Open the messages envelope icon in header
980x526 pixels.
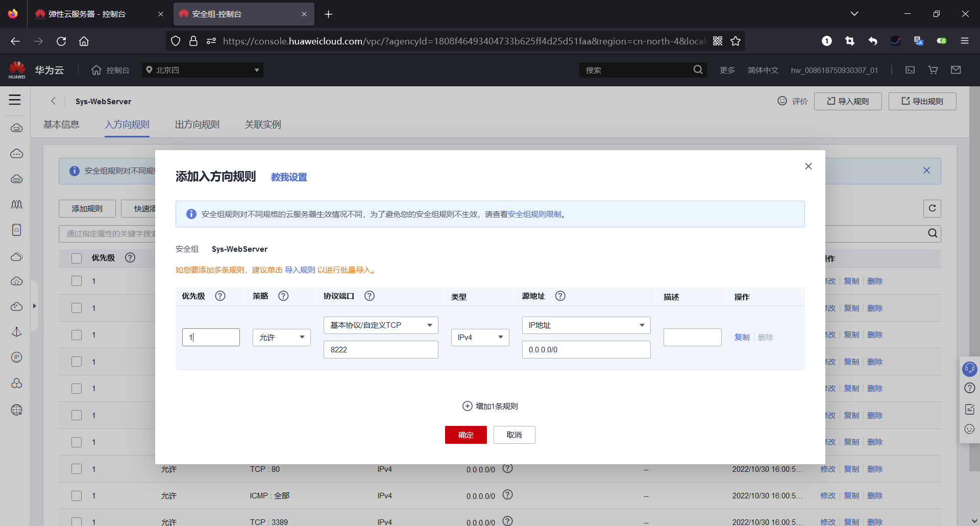click(956, 70)
